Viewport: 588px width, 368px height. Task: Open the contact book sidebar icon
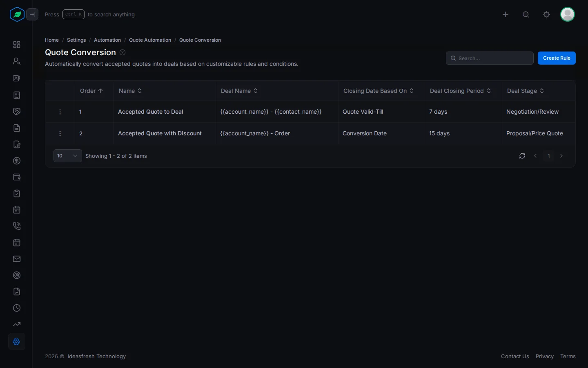pyautogui.click(x=17, y=78)
